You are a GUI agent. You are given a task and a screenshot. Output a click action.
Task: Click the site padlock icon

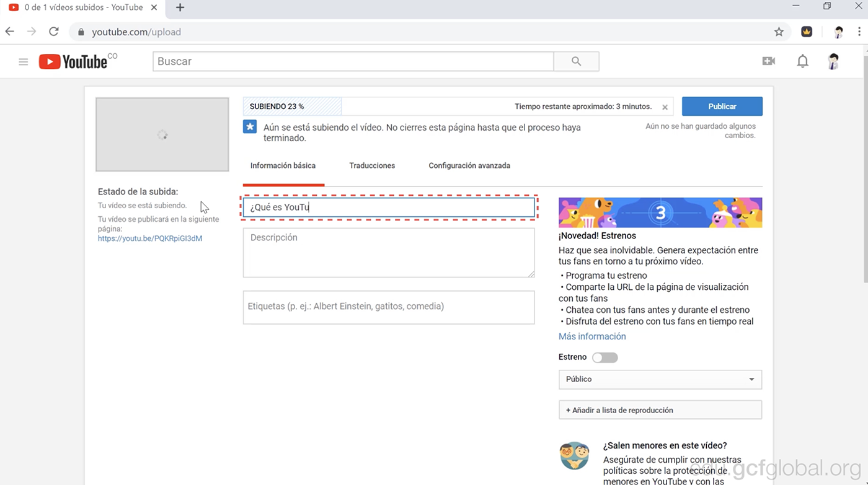coord(81,32)
